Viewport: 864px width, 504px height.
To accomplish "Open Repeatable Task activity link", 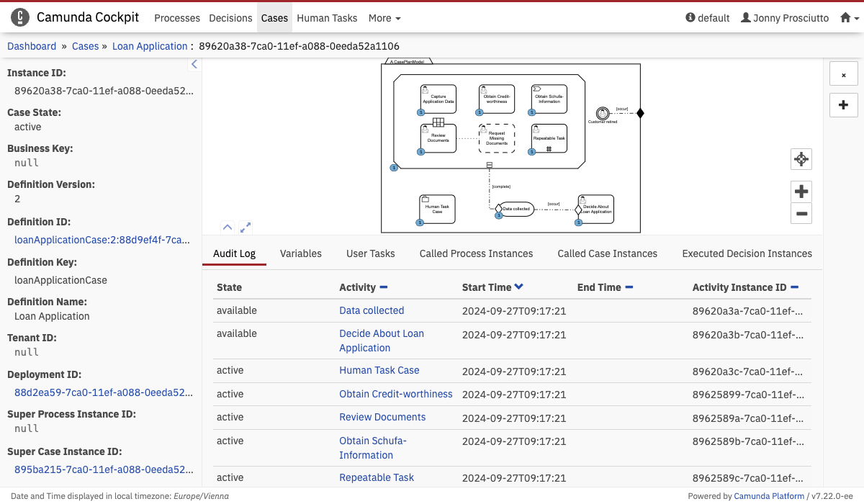I will [x=377, y=477].
